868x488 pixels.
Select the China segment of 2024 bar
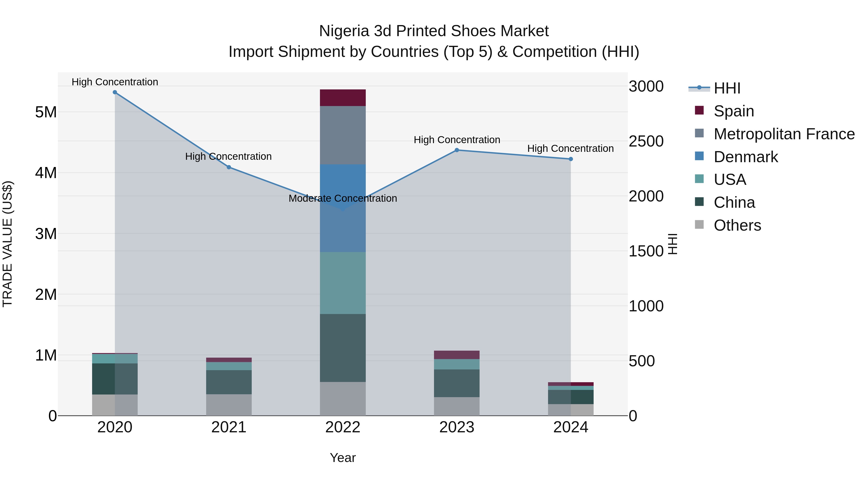click(571, 397)
